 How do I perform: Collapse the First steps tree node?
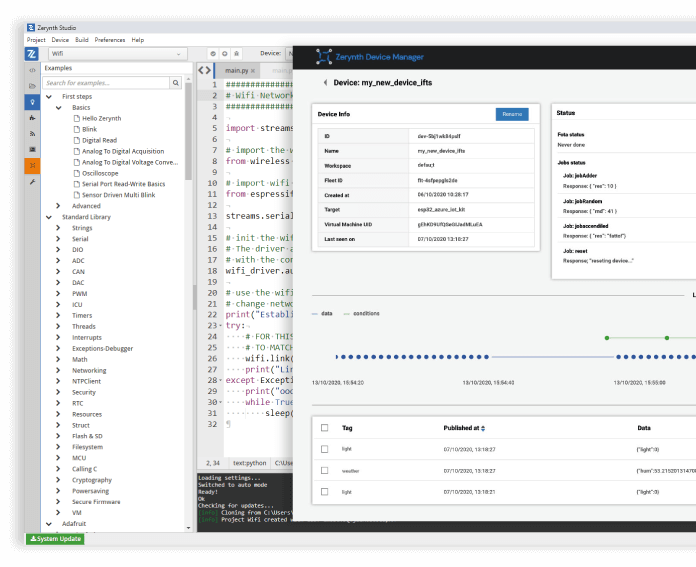(x=49, y=97)
